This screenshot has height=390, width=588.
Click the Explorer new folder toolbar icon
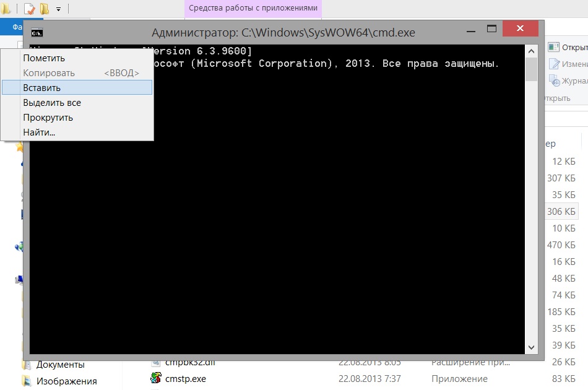click(x=44, y=8)
